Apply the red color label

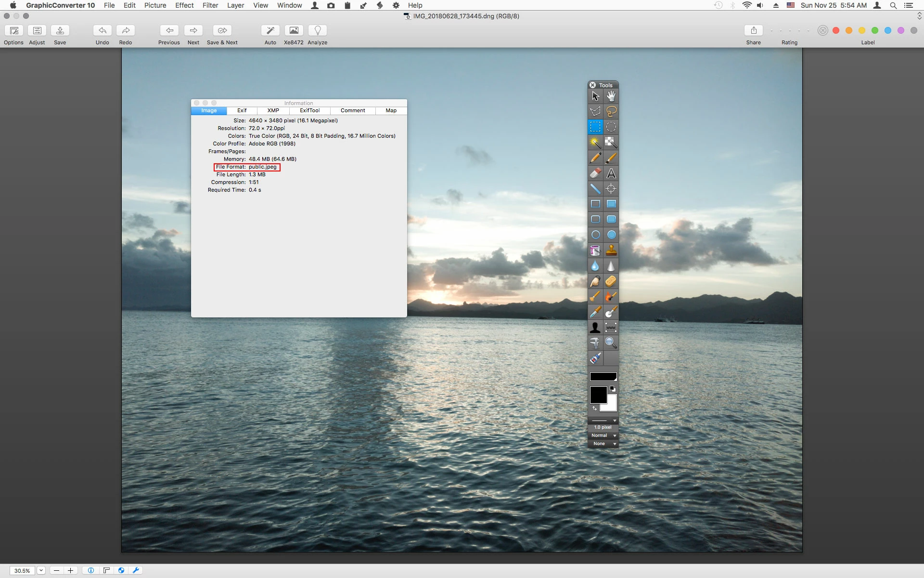pyautogui.click(x=836, y=30)
